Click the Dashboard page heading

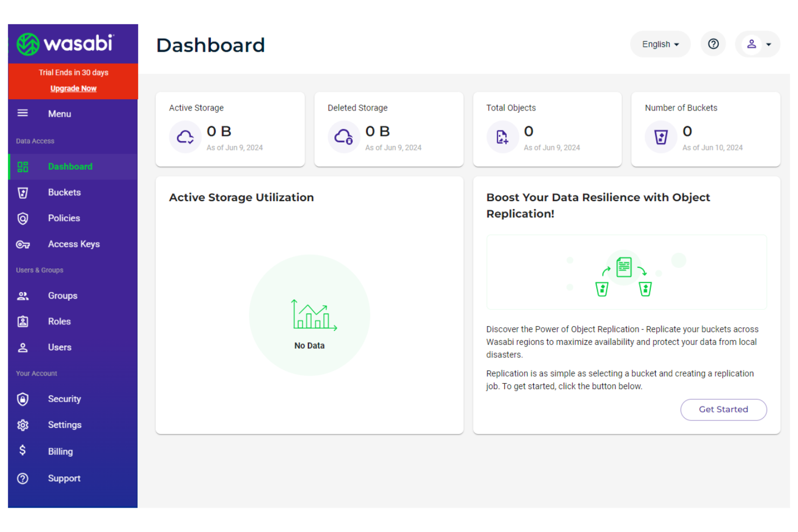pos(211,45)
